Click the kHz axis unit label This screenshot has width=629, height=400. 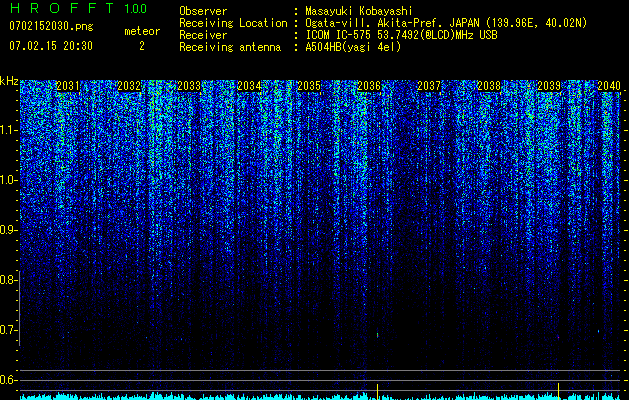click(x=9, y=81)
